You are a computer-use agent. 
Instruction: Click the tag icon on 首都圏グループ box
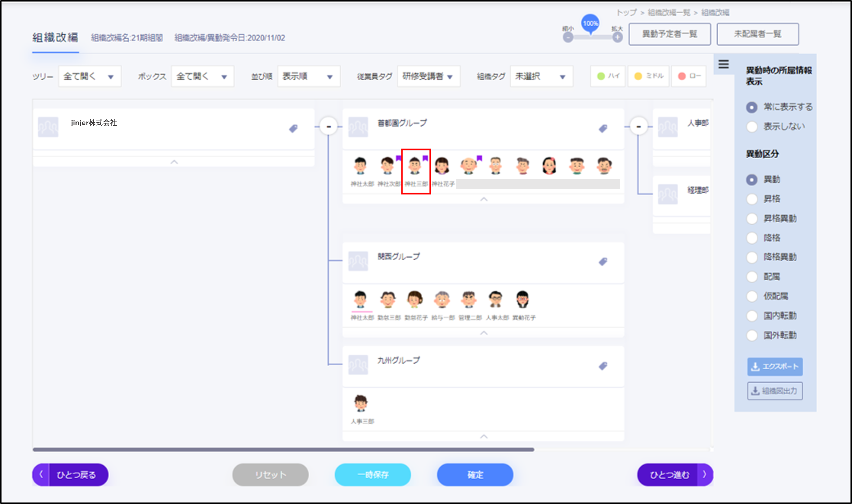point(603,128)
